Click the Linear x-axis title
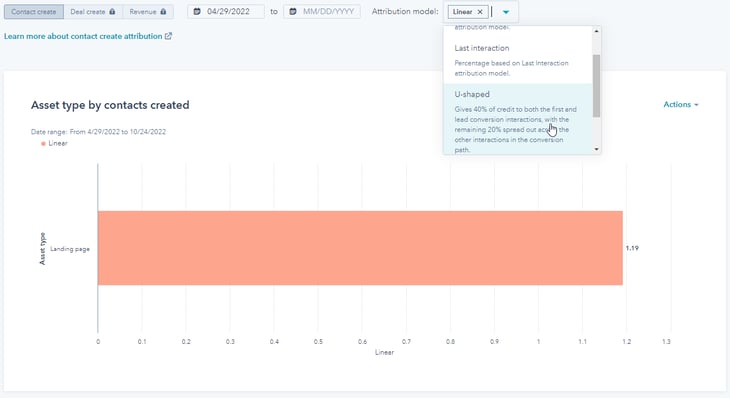This screenshot has height=398, width=730. 384,352
